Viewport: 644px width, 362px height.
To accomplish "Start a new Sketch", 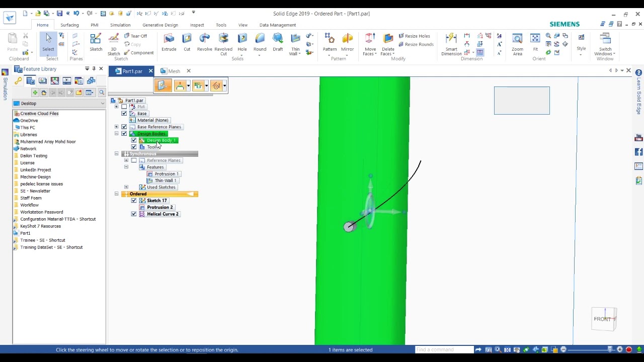I will pyautogui.click(x=96, y=42).
